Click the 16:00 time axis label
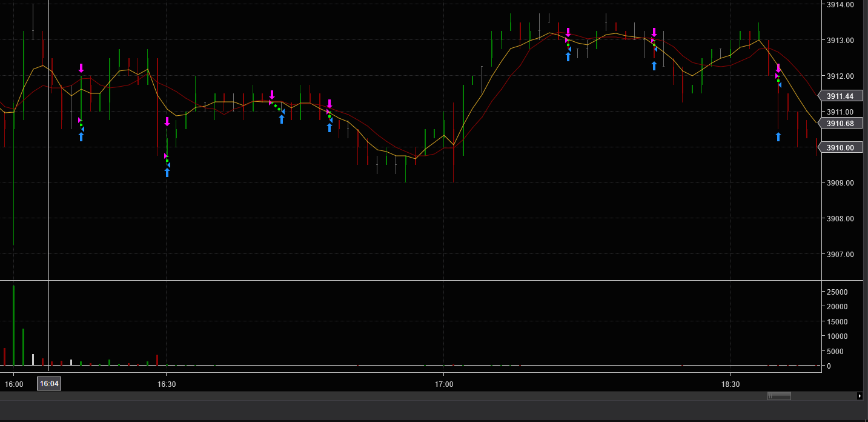868x422 pixels. (14, 384)
